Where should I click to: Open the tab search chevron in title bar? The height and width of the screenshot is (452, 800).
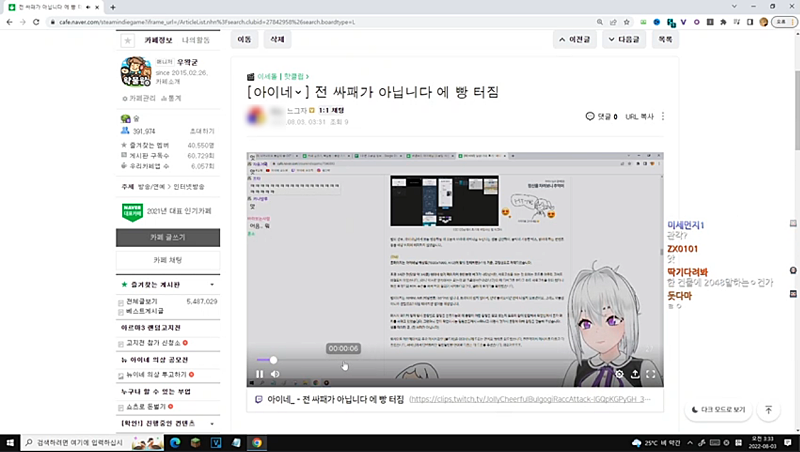734,7
